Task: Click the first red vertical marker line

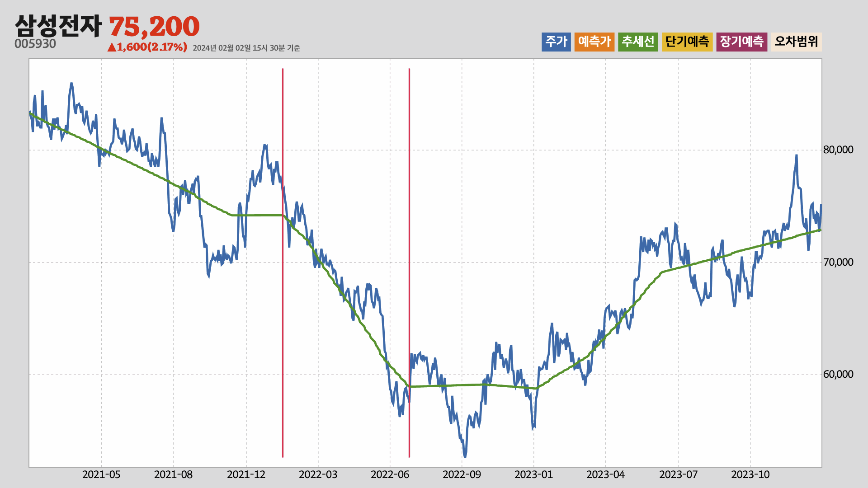Action: click(x=283, y=263)
